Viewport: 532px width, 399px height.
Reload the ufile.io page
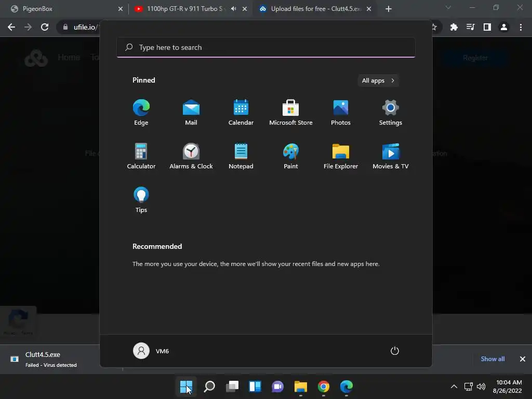pyautogui.click(x=45, y=27)
